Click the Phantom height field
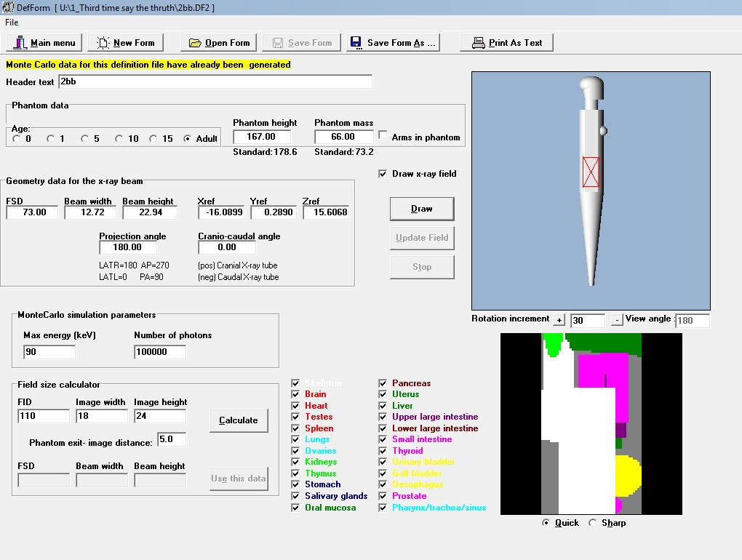The image size is (742, 560). (x=262, y=137)
